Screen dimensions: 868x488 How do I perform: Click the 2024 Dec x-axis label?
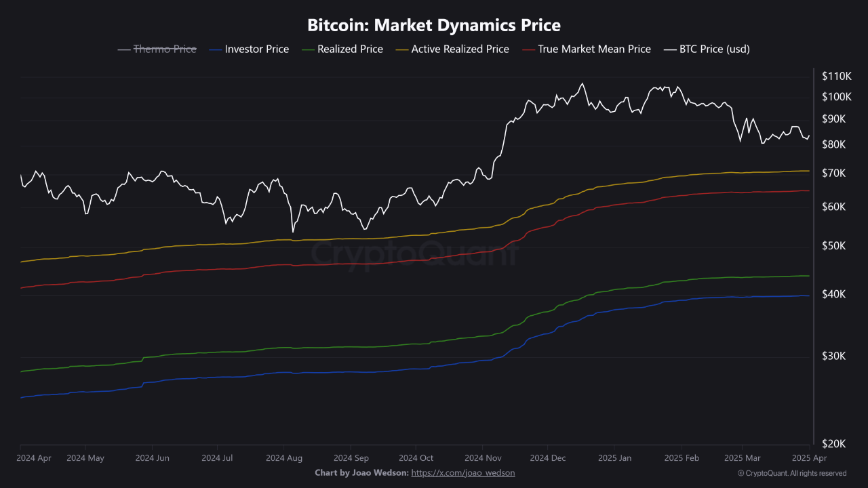pyautogui.click(x=548, y=458)
